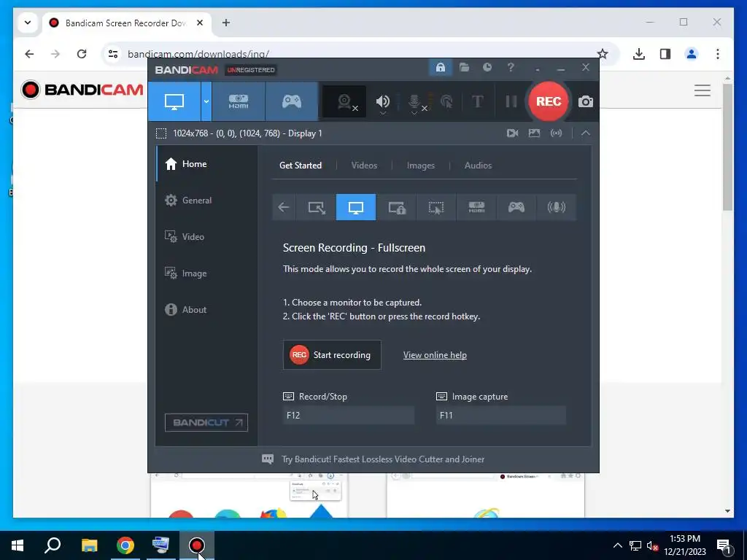Click the back arrow in mode row
This screenshot has width=747, height=560.
(284, 207)
